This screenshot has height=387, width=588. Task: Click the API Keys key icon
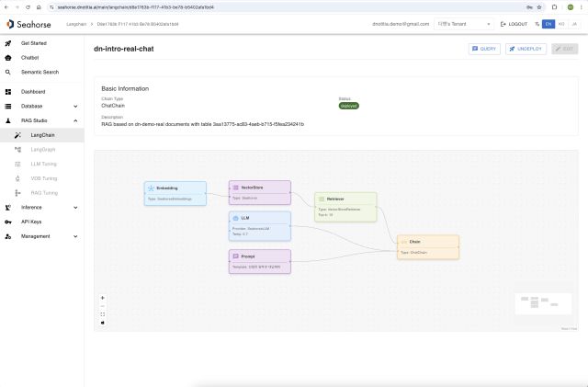[8, 222]
